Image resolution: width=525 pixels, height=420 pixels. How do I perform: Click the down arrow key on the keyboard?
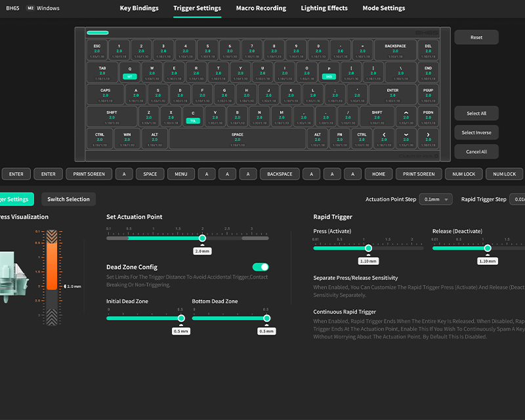406,138
